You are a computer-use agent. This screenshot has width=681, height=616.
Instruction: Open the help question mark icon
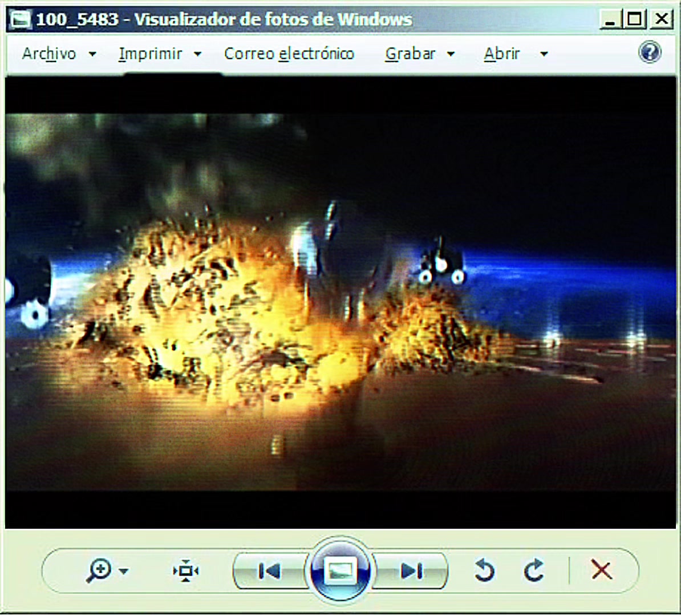(x=650, y=52)
